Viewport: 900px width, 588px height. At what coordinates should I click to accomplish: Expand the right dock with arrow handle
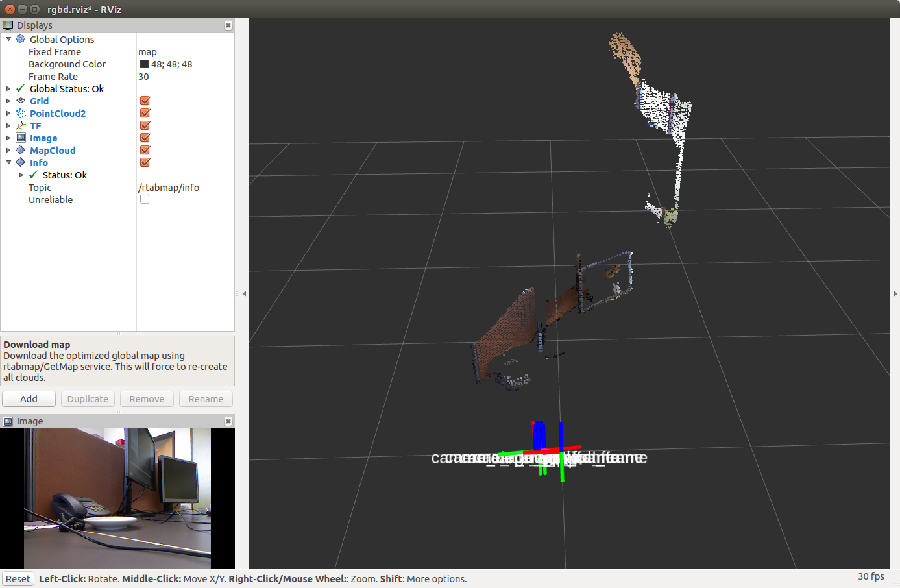click(895, 294)
